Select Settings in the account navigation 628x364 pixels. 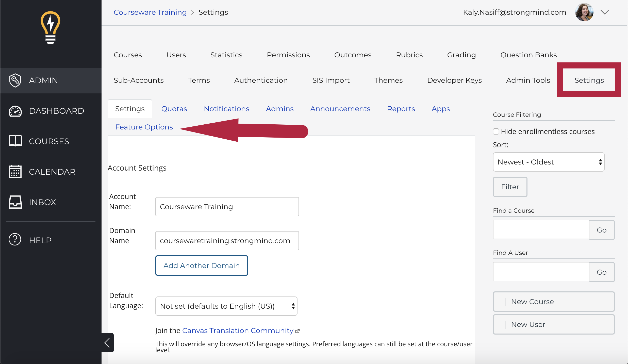pyautogui.click(x=589, y=80)
